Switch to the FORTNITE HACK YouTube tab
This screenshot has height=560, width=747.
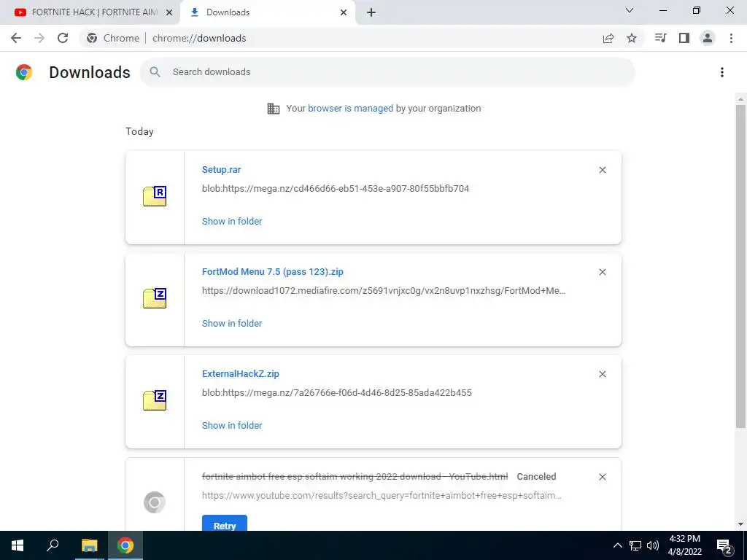89,12
